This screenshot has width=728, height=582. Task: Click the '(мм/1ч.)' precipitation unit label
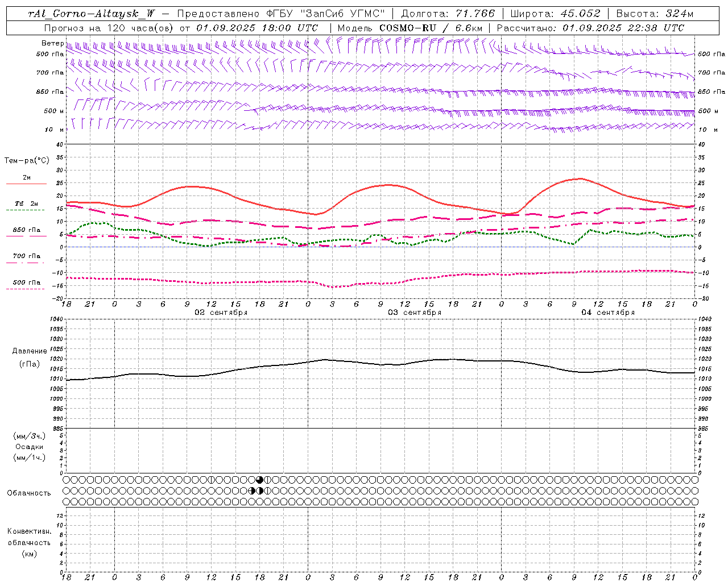click(x=30, y=458)
